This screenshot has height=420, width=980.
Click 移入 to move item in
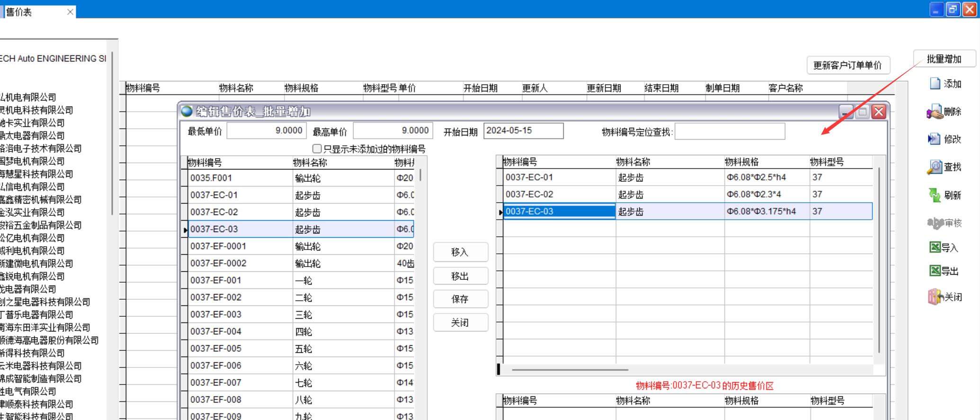460,252
